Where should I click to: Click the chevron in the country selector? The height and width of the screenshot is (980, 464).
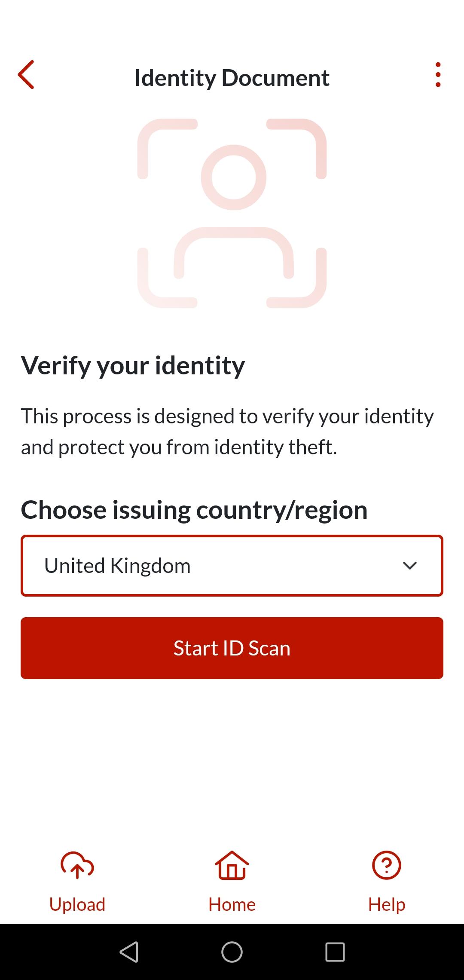(x=410, y=566)
